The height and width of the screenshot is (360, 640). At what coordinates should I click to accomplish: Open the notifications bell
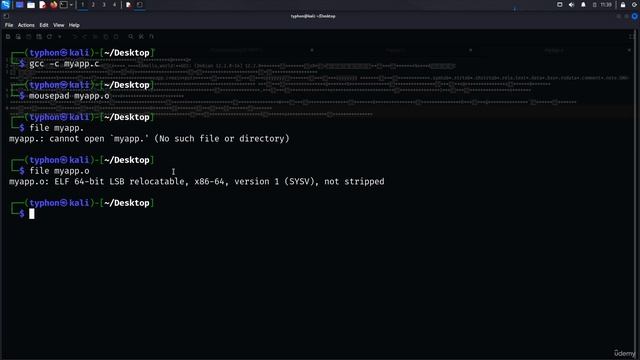(583, 5)
